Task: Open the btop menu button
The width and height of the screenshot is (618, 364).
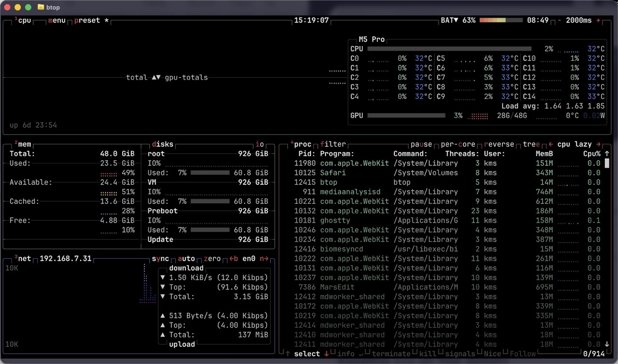Action: coord(57,21)
